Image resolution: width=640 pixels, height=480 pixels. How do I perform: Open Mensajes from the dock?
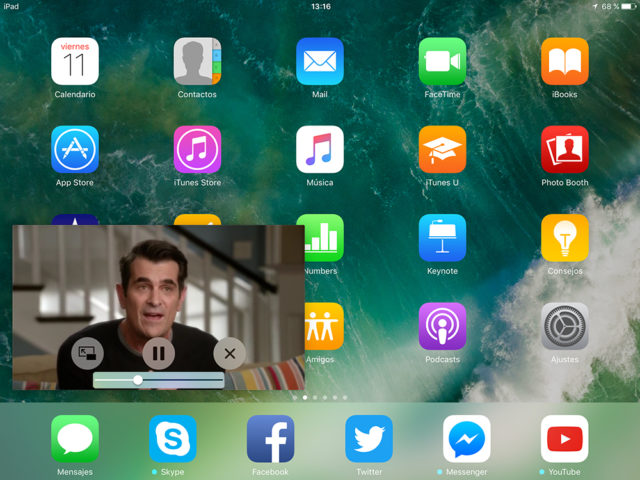[75, 439]
